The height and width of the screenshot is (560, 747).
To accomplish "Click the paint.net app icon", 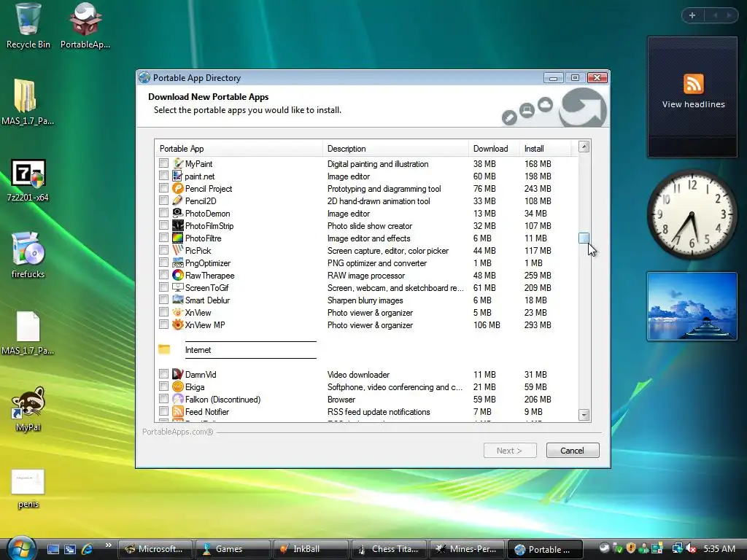I will (178, 176).
